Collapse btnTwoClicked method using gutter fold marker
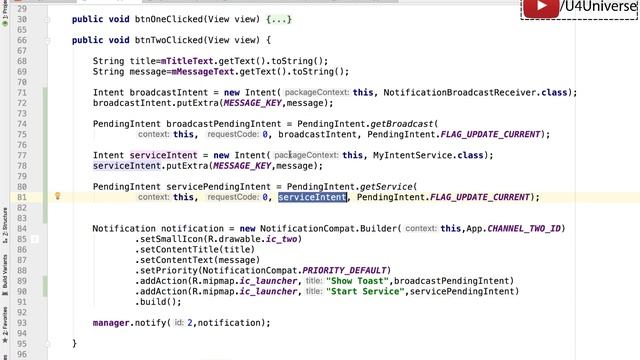This screenshot has width=640, height=360. coord(47,40)
